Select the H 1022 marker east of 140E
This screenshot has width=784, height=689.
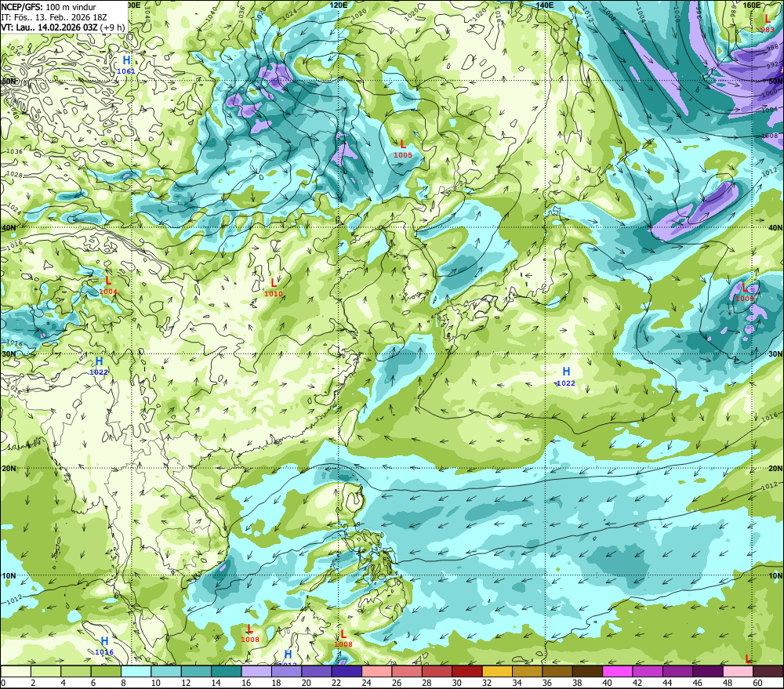[566, 376]
